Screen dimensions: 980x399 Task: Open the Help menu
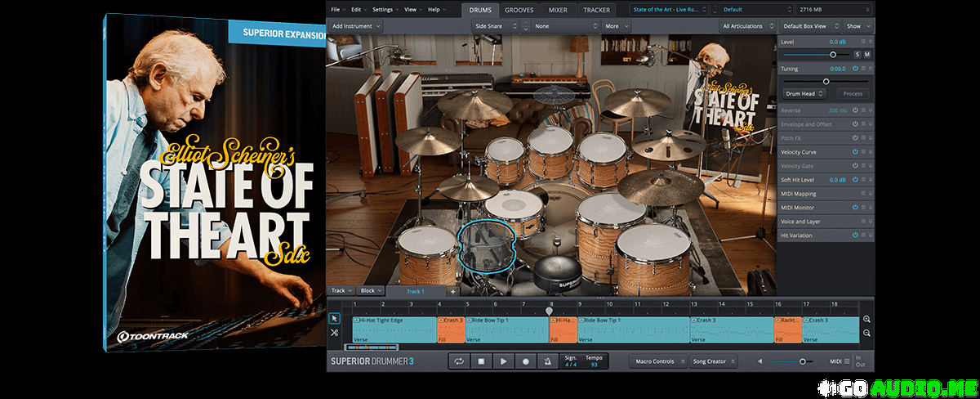click(435, 9)
